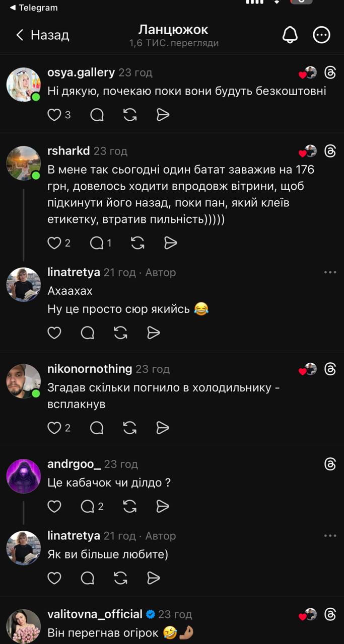Return to Telegram via status bar link
344x644 pixels.
(33, 8)
